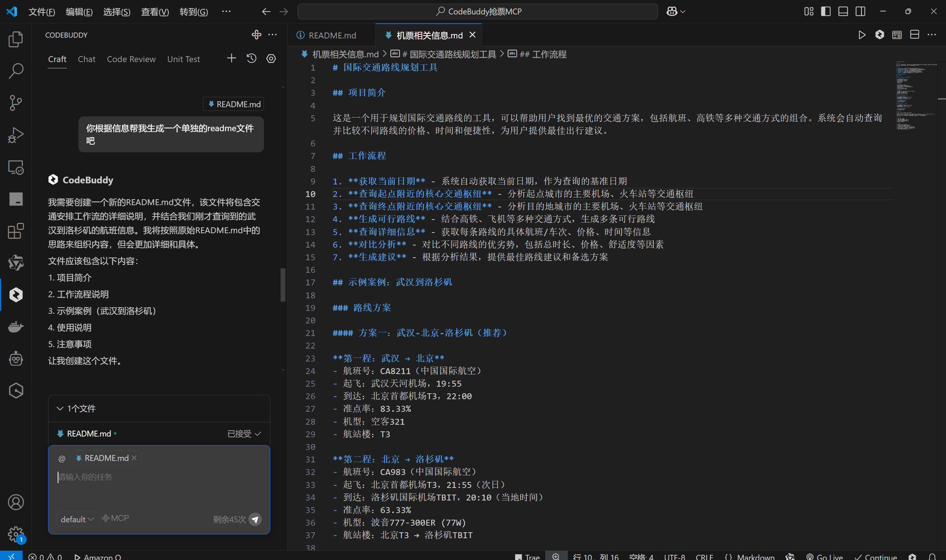
Task: Collapse the 1个文件 file list
Action: click(60, 408)
